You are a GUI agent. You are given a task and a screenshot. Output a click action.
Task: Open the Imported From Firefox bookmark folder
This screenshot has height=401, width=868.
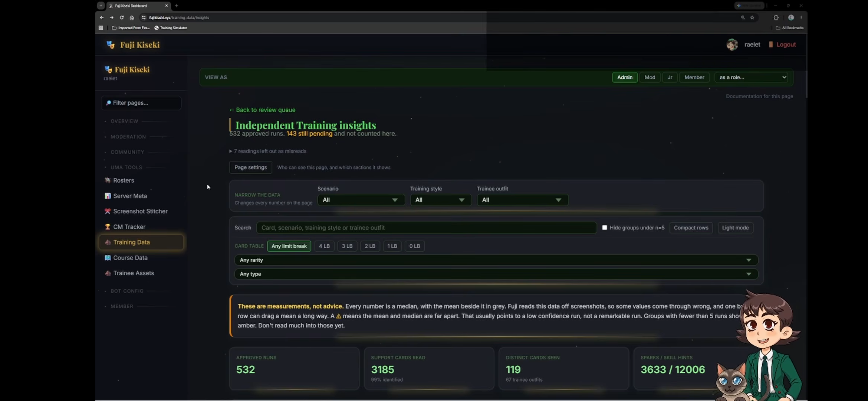[131, 28]
